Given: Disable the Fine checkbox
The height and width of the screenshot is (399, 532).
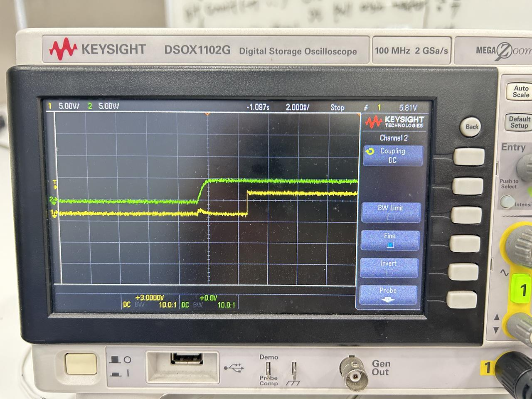Looking at the screenshot, I should 390,245.
